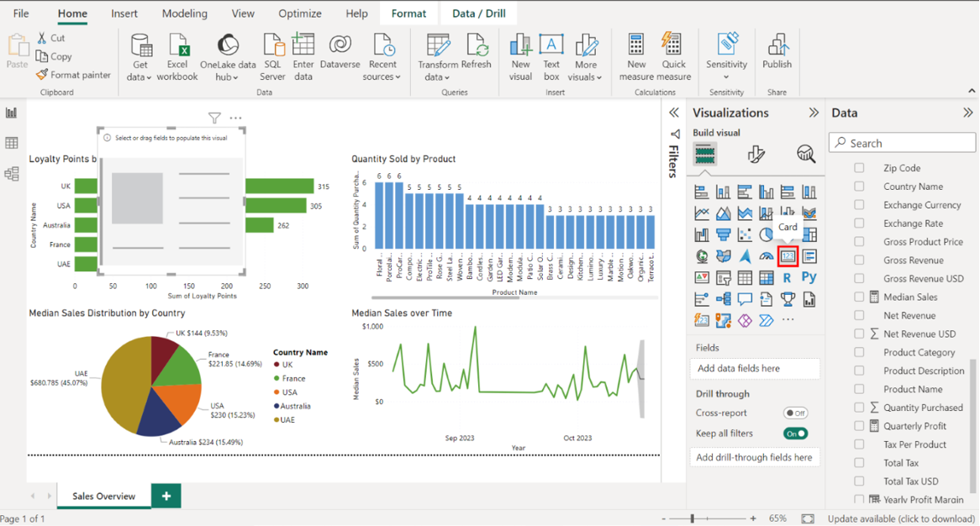This screenshot has width=980, height=526.
Task: Disable the Keep all filters toggle
Action: [795, 434]
